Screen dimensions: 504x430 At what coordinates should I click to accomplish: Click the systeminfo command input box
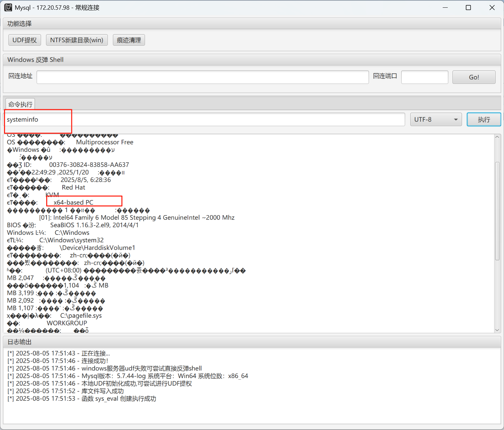(x=204, y=119)
